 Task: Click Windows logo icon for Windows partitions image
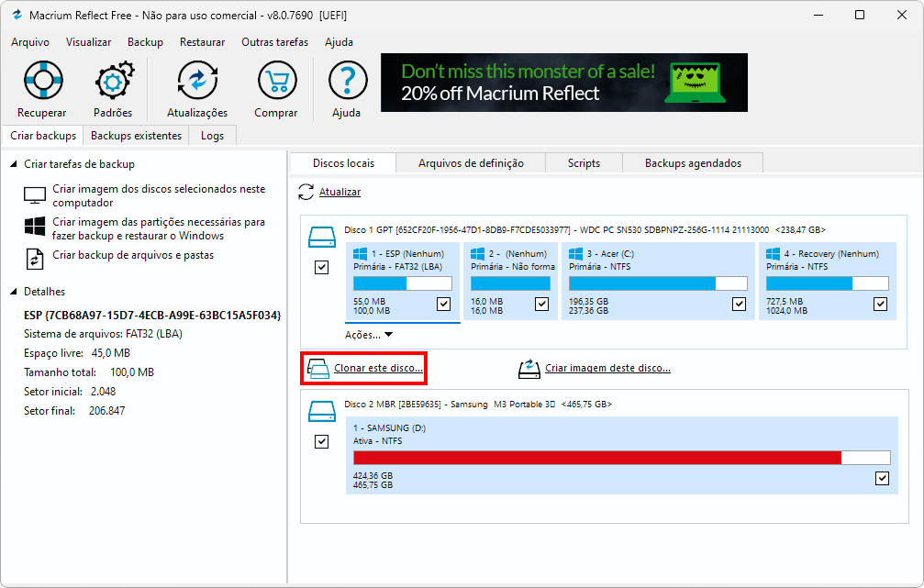pos(35,227)
